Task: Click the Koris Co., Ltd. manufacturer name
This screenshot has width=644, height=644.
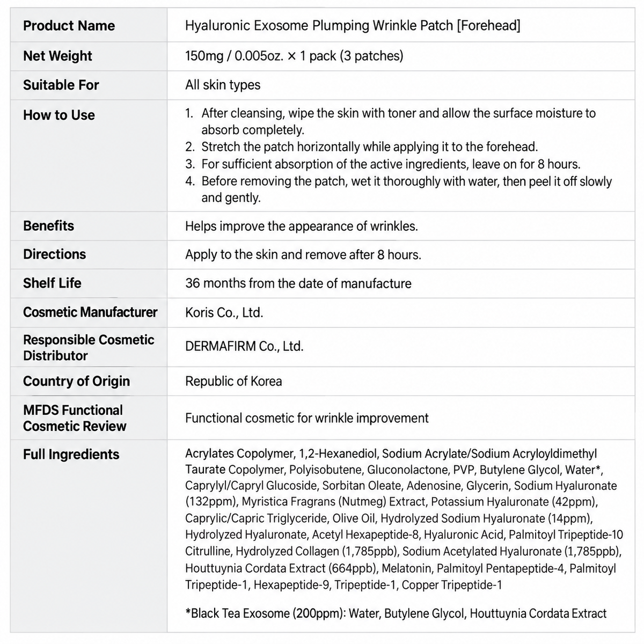Action: coord(224,312)
